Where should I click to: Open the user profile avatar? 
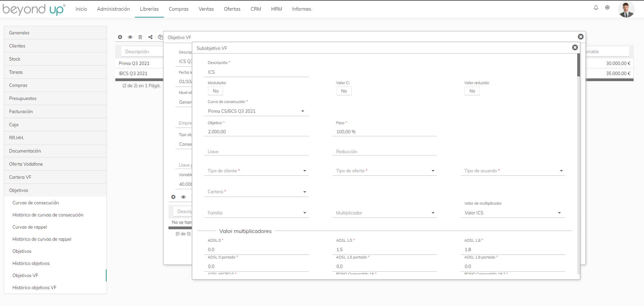point(626,9)
